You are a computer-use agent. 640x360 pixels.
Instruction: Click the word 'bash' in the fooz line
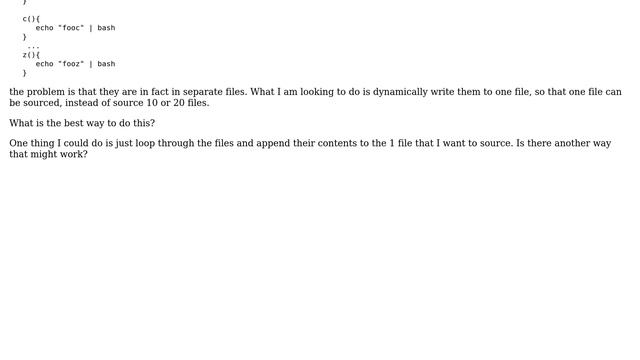[x=106, y=64]
